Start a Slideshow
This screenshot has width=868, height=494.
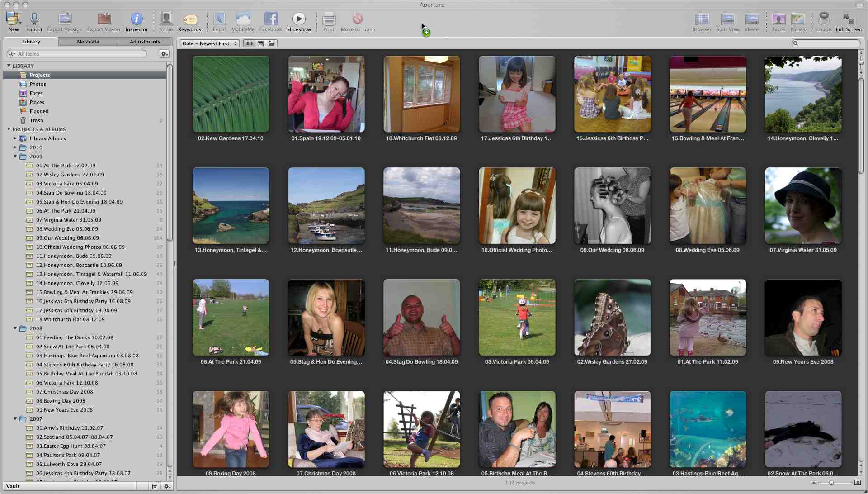(299, 21)
